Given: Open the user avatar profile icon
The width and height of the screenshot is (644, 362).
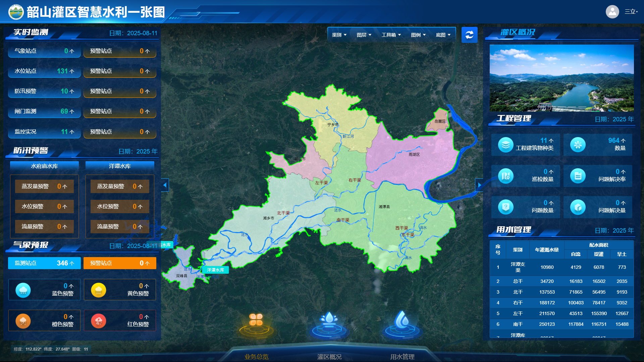Looking at the screenshot, I should click(612, 12).
